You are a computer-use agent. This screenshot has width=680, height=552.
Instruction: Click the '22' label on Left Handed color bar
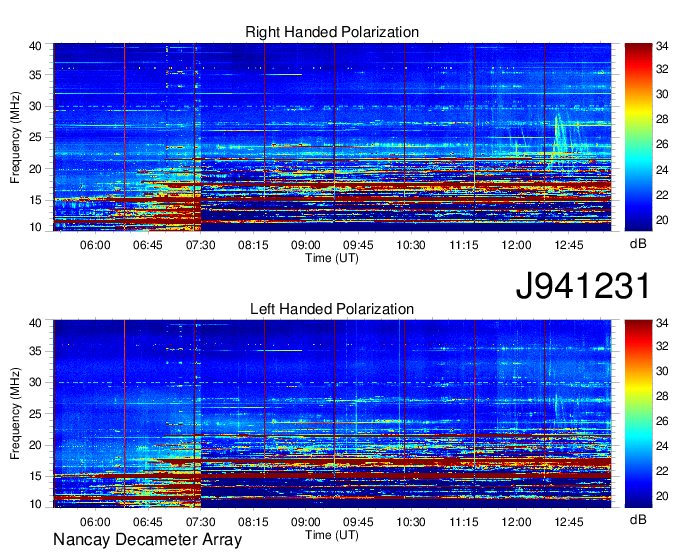662,471
